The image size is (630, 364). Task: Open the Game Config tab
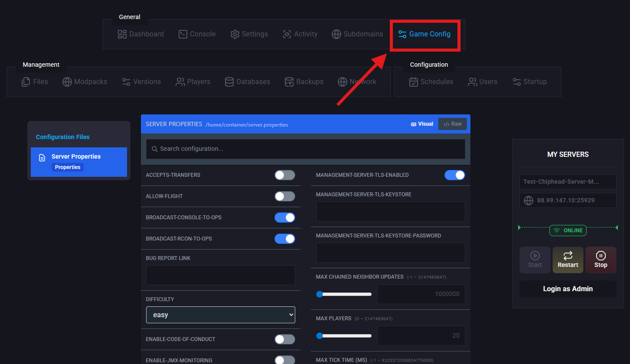click(x=424, y=34)
